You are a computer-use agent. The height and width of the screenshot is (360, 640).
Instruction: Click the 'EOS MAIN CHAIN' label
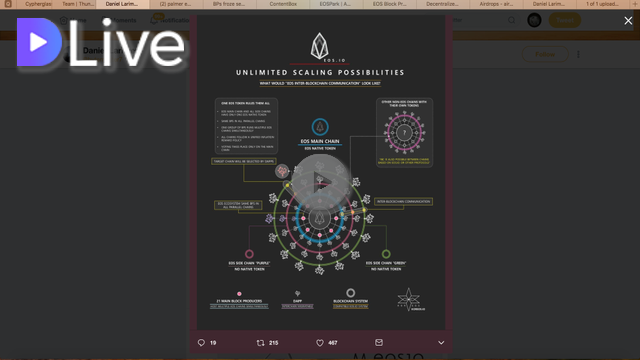[320, 141]
